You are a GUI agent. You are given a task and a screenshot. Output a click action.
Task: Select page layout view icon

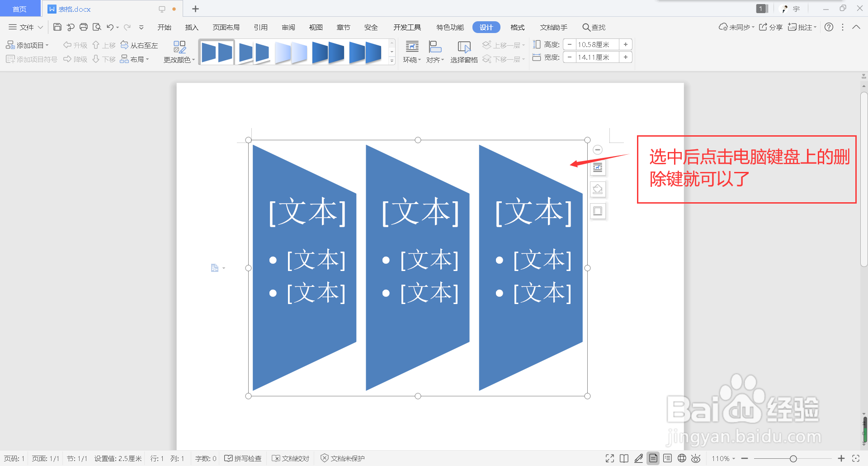pyautogui.click(x=653, y=458)
